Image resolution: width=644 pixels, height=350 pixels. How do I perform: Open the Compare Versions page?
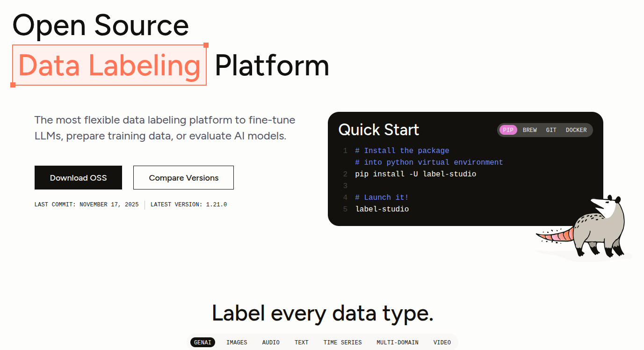click(183, 178)
